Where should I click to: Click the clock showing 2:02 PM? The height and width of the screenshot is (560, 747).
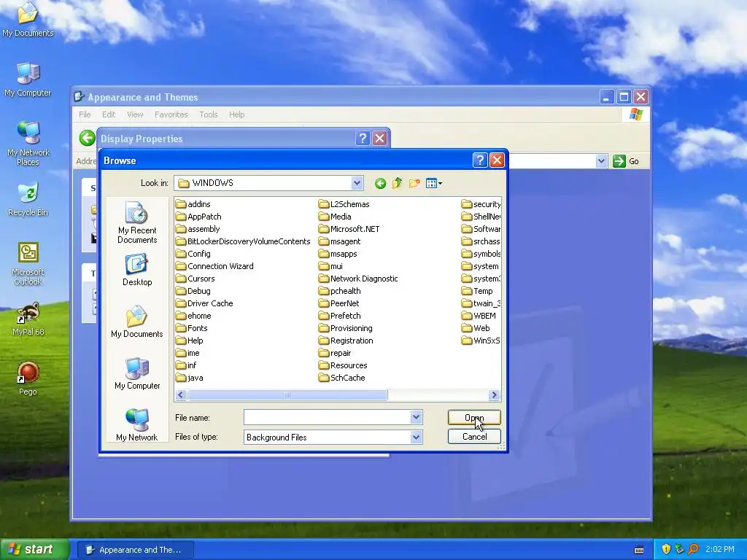coord(720,549)
